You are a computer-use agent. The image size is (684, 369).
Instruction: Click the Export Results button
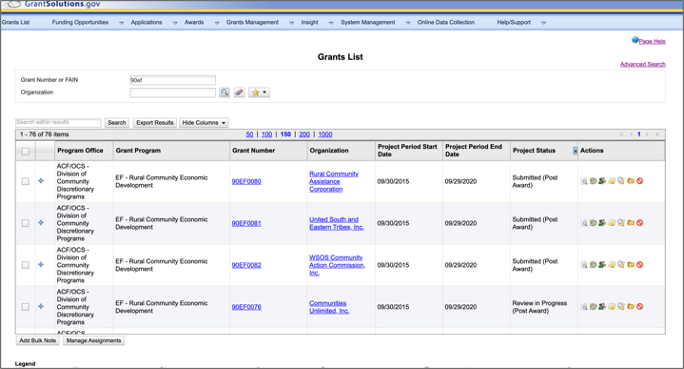click(x=155, y=123)
